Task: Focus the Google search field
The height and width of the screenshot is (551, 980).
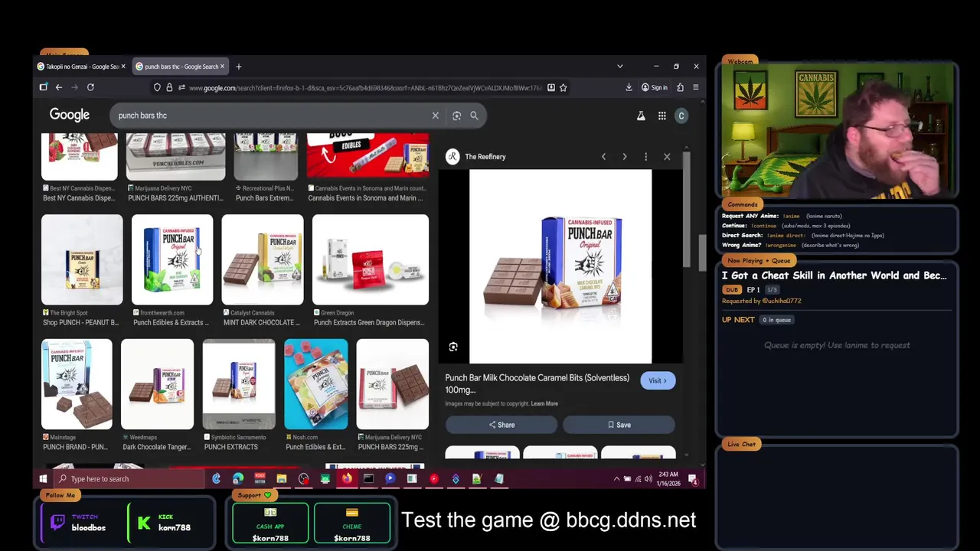Action: 272,116
